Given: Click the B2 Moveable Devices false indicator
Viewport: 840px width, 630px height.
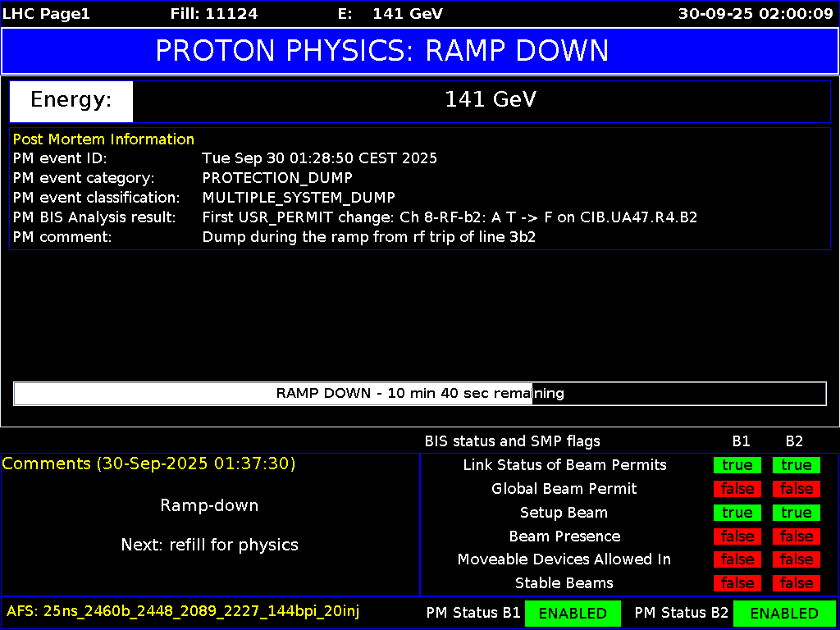Looking at the screenshot, I should tap(794, 559).
